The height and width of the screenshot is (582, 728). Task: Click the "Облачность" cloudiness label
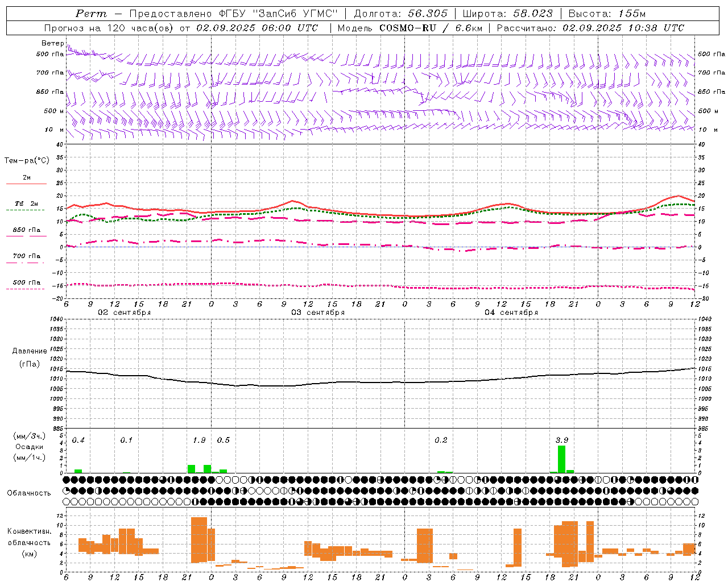[x=29, y=493]
